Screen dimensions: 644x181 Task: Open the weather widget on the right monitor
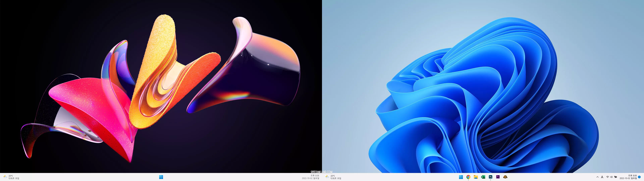(x=334, y=177)
